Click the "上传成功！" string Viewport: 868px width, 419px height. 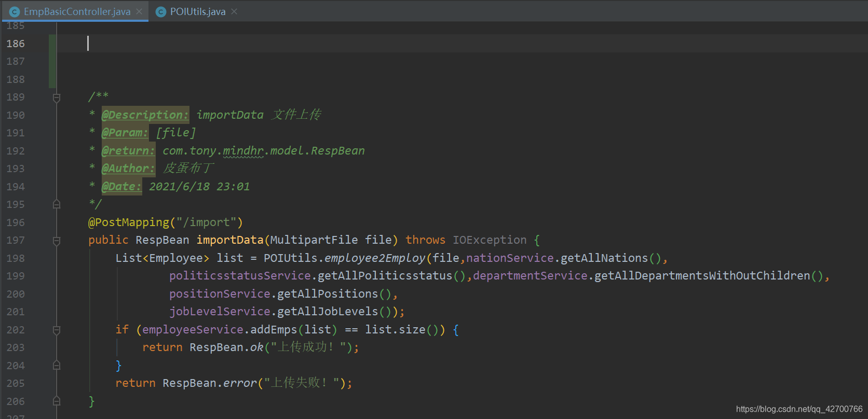point(308,347)
